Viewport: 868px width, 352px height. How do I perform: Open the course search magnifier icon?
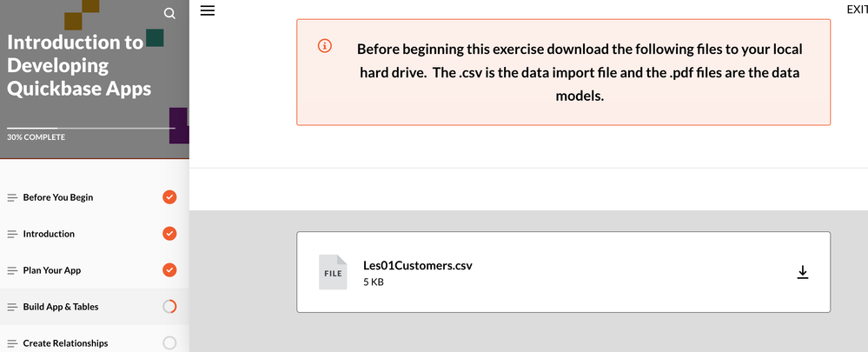pyautogui.click(x=170, y=13)
